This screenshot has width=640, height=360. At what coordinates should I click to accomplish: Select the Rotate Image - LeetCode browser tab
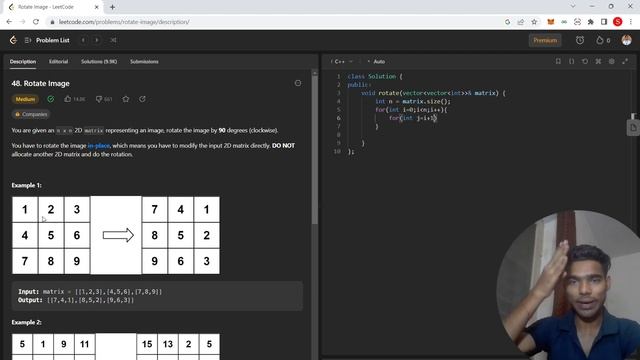(53, 7)
